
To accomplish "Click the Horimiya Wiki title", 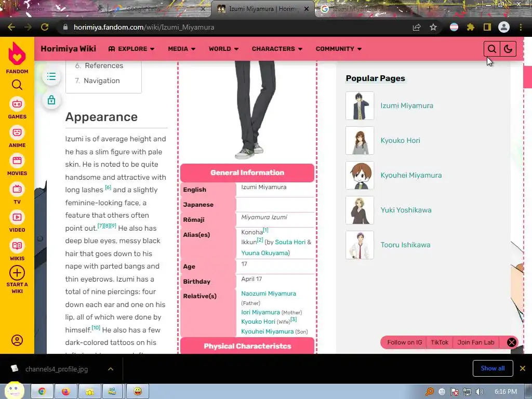I will pos(68,48).
